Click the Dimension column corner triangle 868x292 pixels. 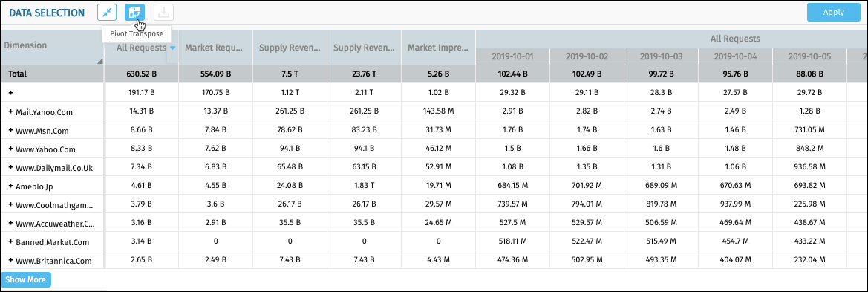(x=100, y=62)
